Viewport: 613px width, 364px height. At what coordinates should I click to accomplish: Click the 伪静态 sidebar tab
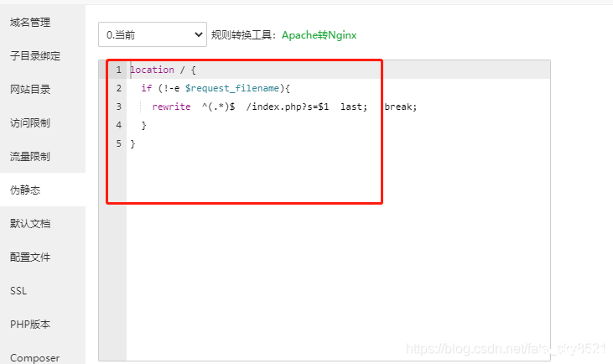pos(25,190)
